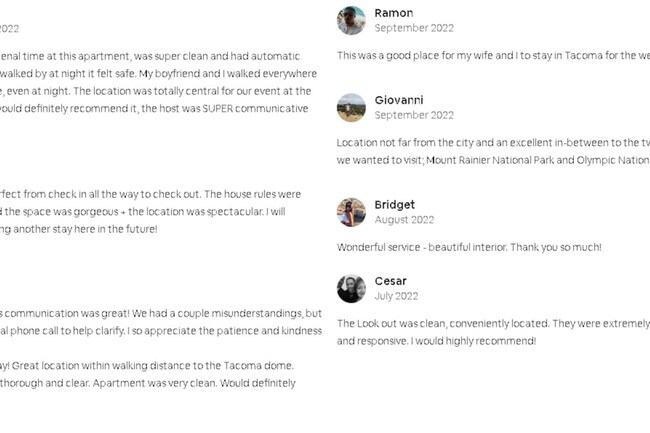This screenshot has height=433, width=650.
Task: Click review about walking to Tacoma dome
Action: 149,374
